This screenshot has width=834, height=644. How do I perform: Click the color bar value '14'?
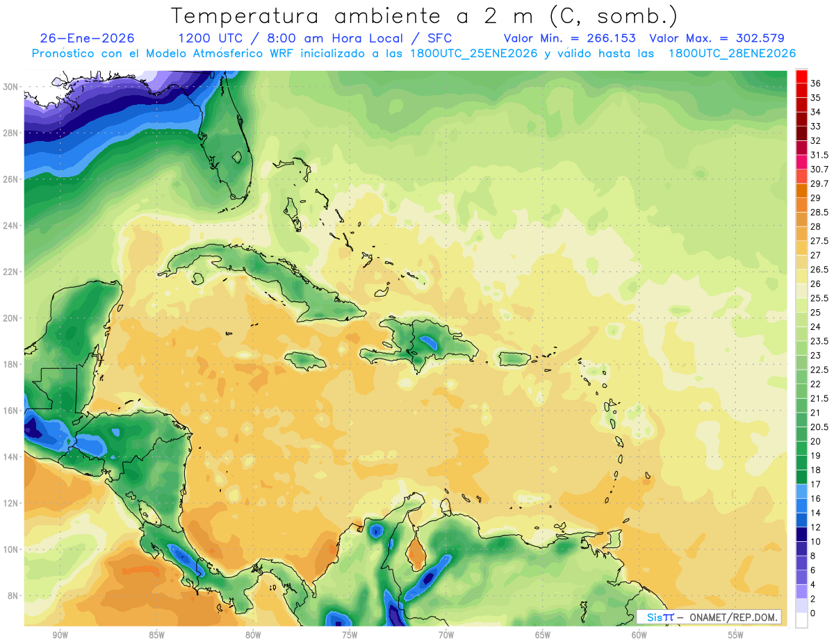tap(816, 513)
